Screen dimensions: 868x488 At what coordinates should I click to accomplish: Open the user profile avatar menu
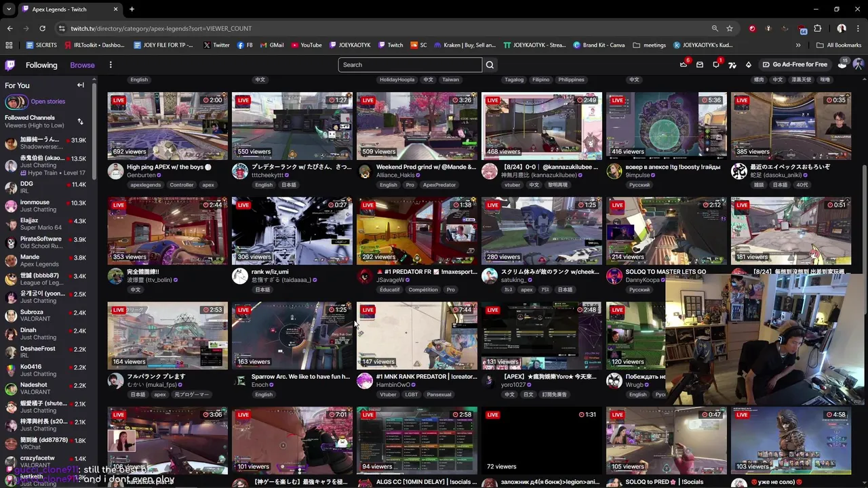(858, 64)
